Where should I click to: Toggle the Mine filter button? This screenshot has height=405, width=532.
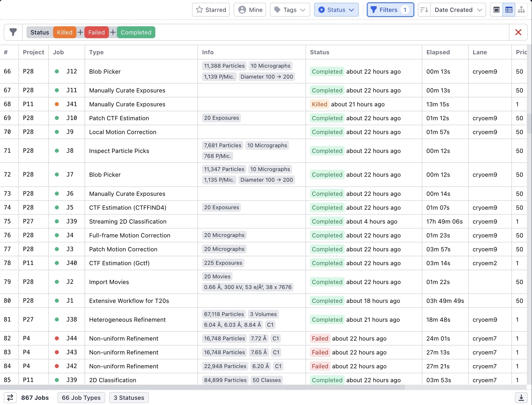(250, 10)
